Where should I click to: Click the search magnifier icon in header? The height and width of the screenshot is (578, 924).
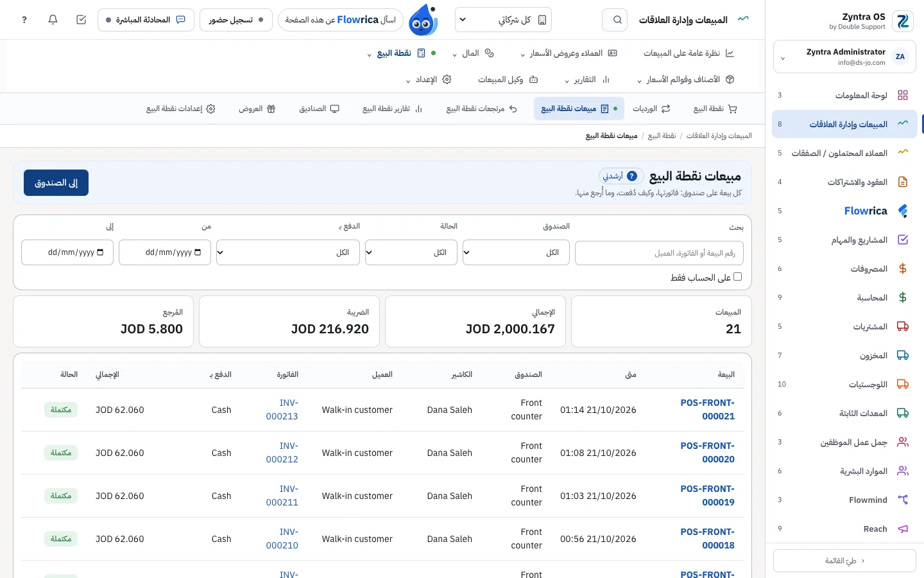tap(615, 20)
